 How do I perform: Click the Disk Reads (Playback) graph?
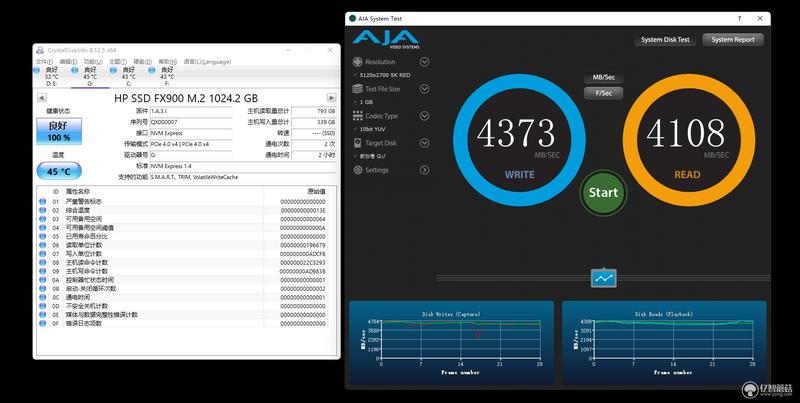(664, 342)
